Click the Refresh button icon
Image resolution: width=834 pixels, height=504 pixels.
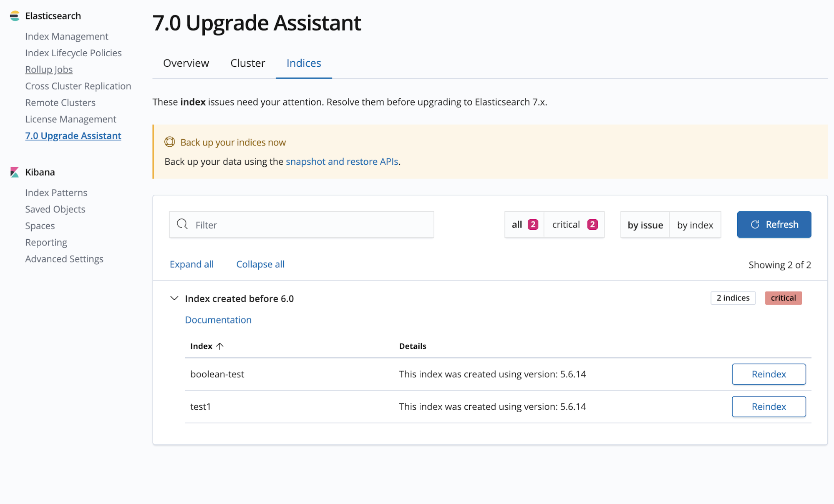754,224
